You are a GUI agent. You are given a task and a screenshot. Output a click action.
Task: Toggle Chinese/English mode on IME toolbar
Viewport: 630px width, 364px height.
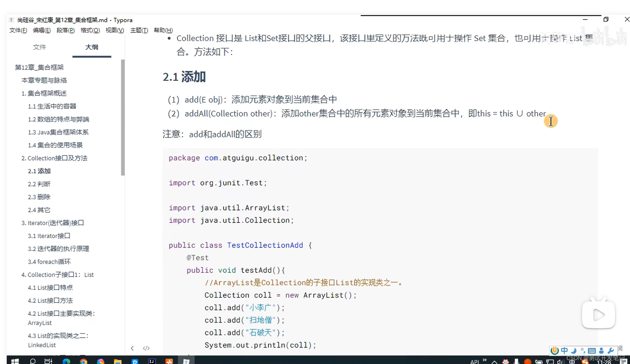point(564,351)
